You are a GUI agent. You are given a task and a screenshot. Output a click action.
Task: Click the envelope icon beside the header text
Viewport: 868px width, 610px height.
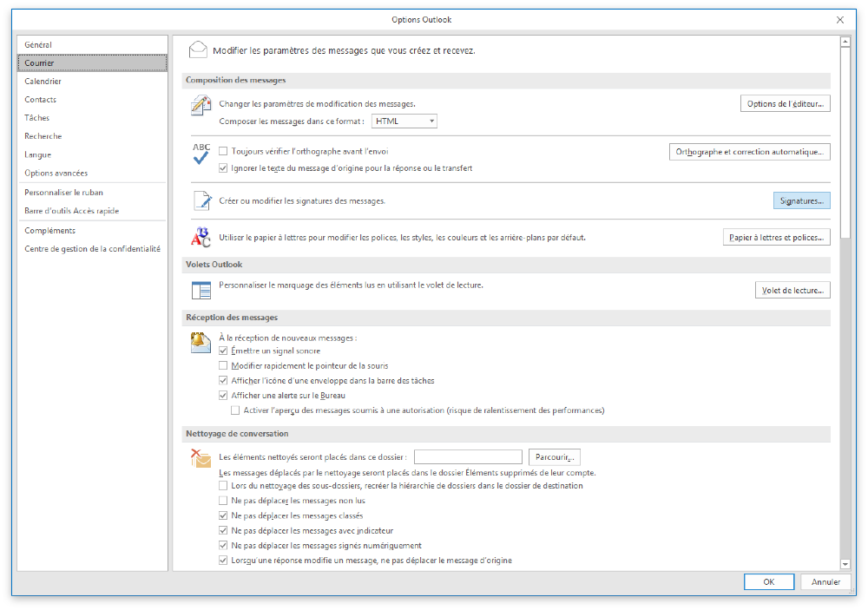[x=198, y=49]
